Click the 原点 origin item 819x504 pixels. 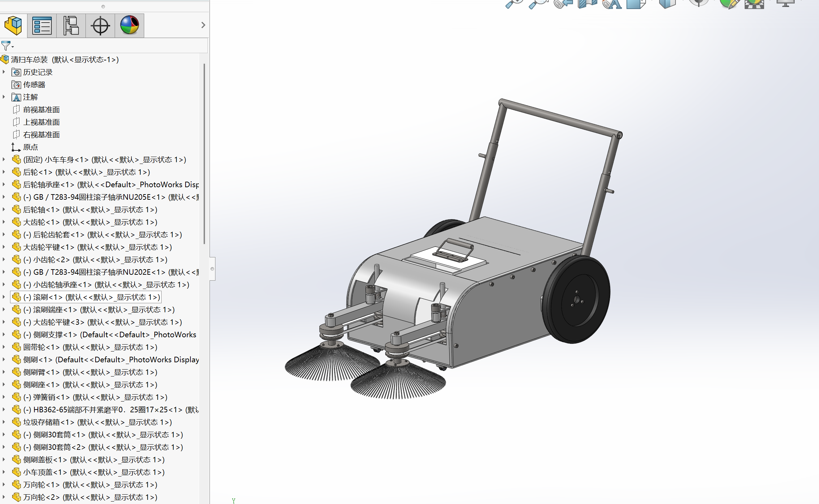point(30,147)
